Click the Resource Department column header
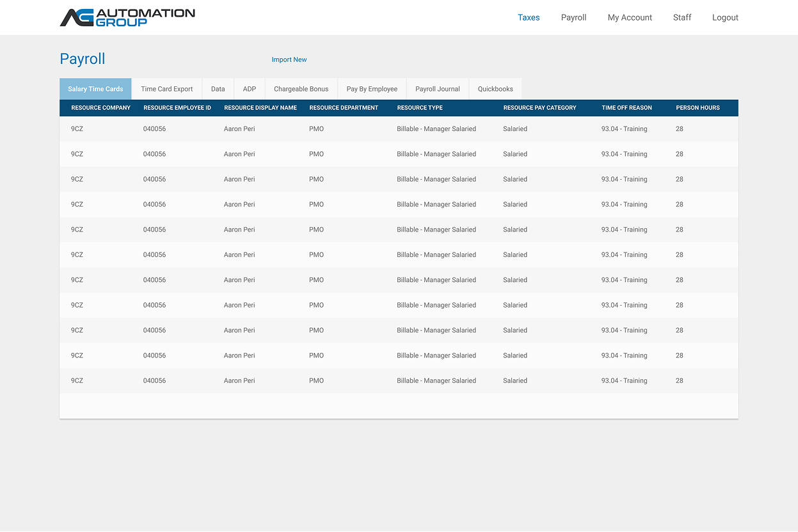The image size is (798, 532). [x=344, y=107]
